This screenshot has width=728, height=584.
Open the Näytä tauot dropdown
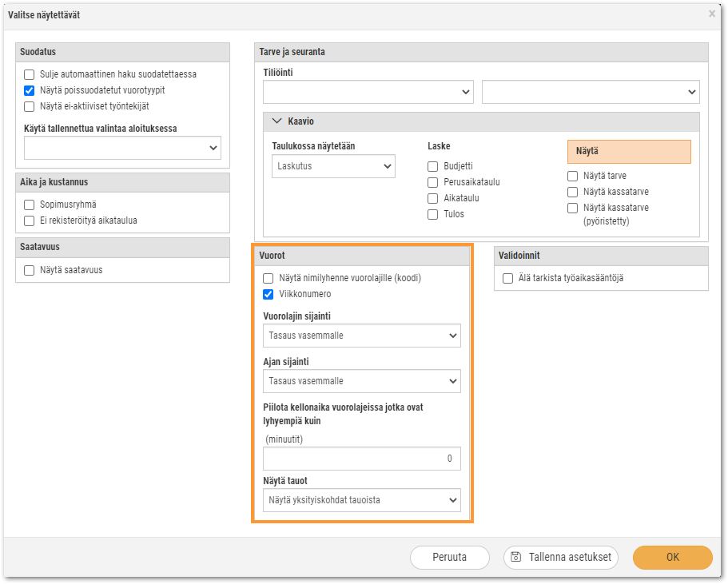coord(362,500)
